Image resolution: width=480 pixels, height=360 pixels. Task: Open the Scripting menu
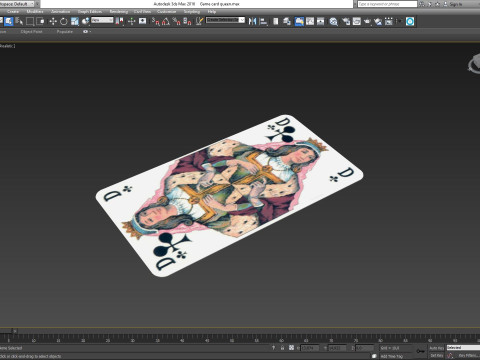[x=192, y=11]
